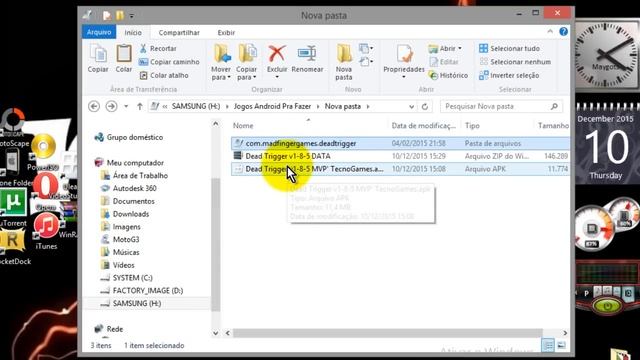Open Downloads in sidebar
The image size is (640, 360).
coord(125,214)
